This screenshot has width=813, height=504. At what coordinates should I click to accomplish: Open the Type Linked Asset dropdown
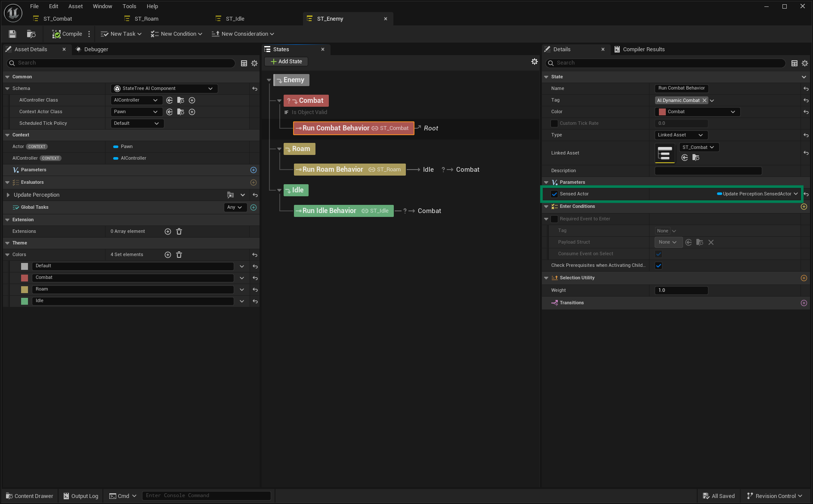tap(680, 135)
